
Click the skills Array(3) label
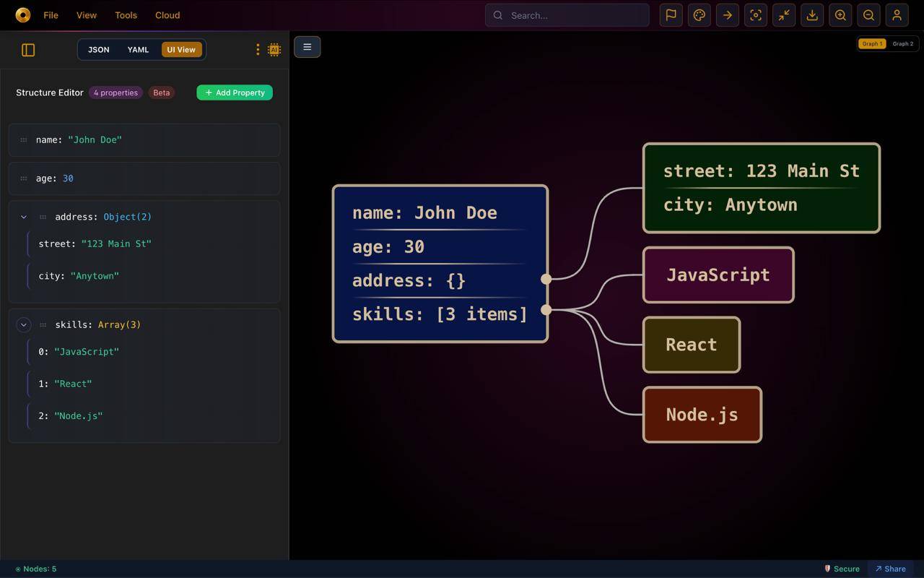119,325
